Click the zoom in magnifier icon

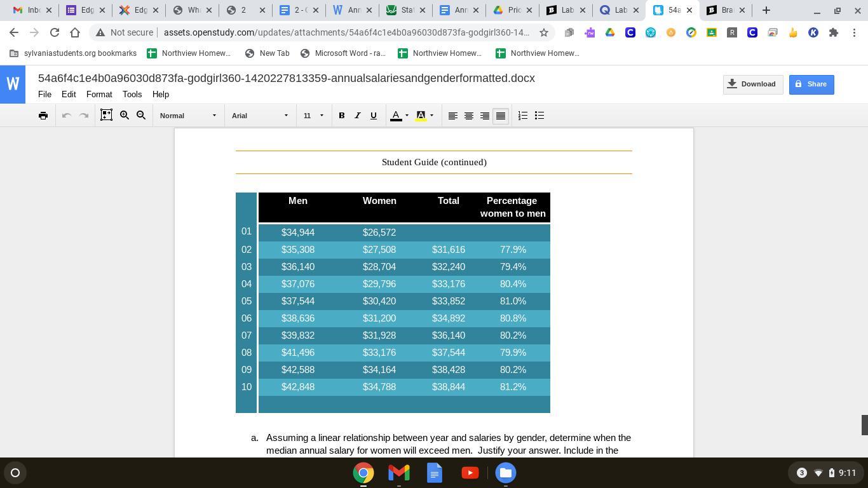[125, 116]
